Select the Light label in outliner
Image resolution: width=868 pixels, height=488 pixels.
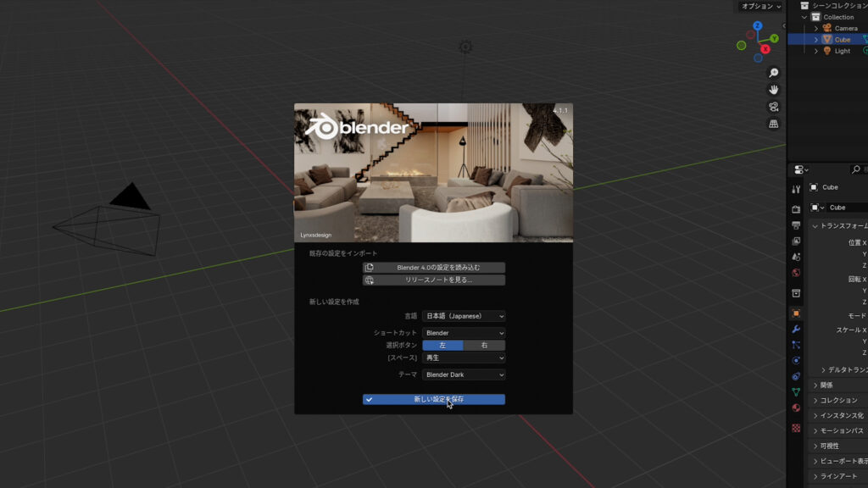pyautogui.click(x=843, y=51)
